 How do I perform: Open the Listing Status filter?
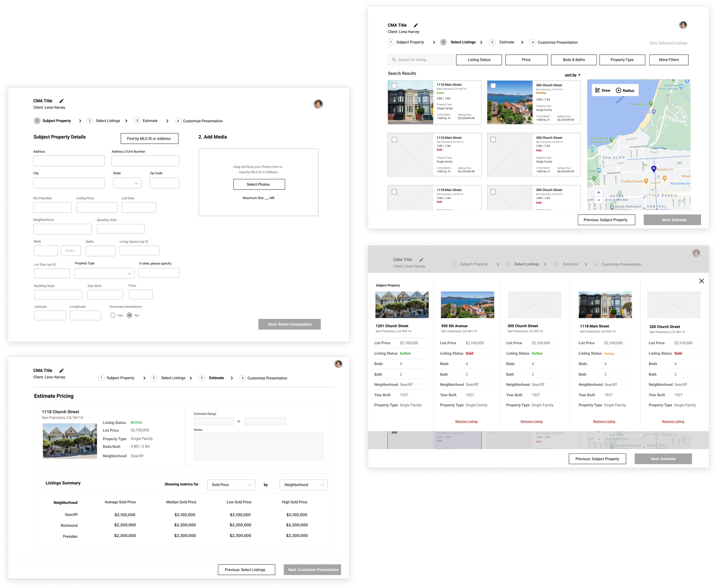479,60
